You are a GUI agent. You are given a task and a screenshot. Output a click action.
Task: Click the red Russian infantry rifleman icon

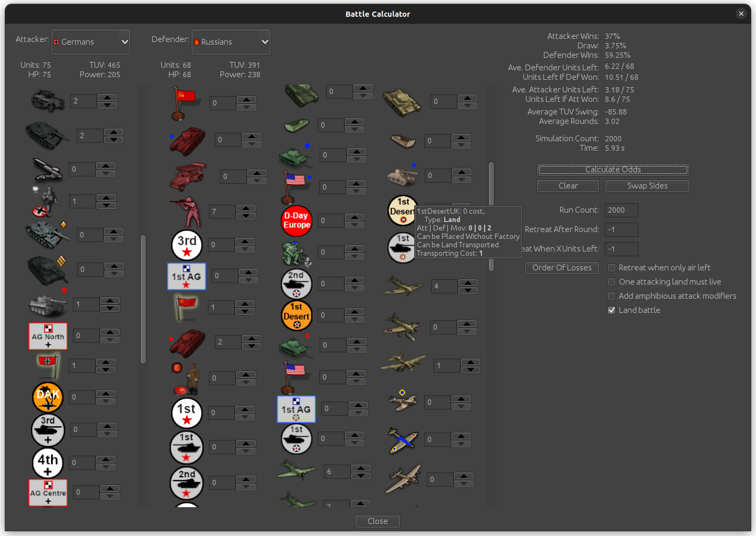tap(187, 212)
